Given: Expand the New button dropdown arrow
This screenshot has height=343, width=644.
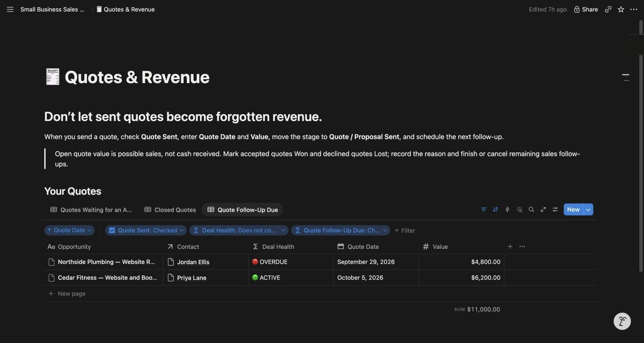Looking at the screenshot, I should point(588,210).
